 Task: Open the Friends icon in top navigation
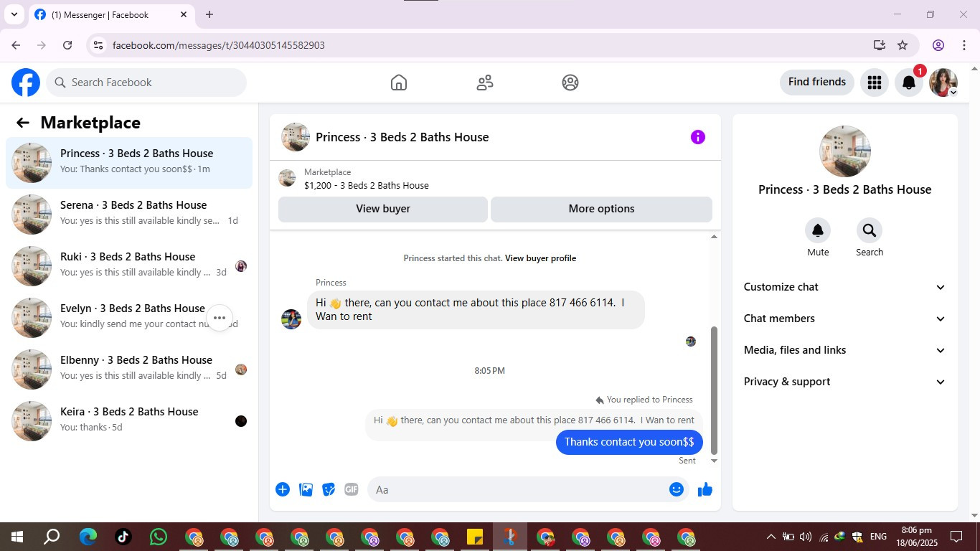[485, 83]
